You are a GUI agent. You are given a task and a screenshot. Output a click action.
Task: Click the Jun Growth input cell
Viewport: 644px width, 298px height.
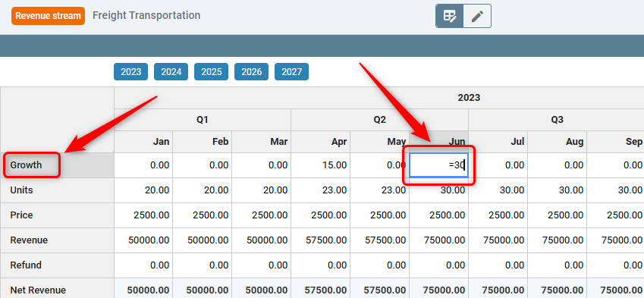pos(438,165)
